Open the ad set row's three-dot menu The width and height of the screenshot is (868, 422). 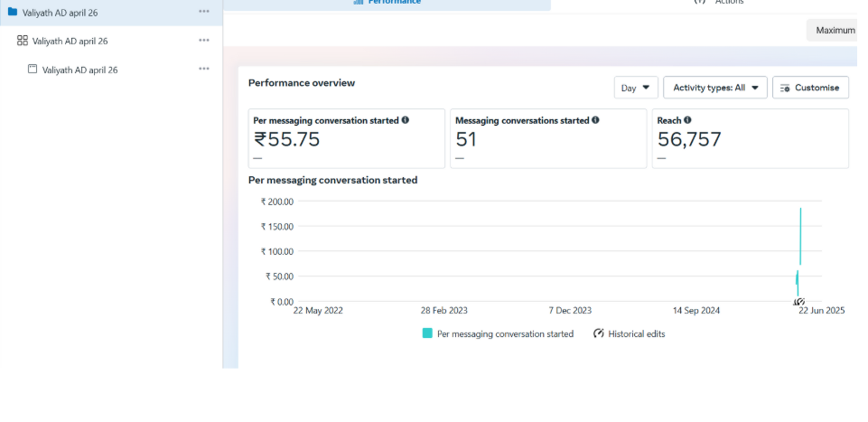[x=204, y=41]
